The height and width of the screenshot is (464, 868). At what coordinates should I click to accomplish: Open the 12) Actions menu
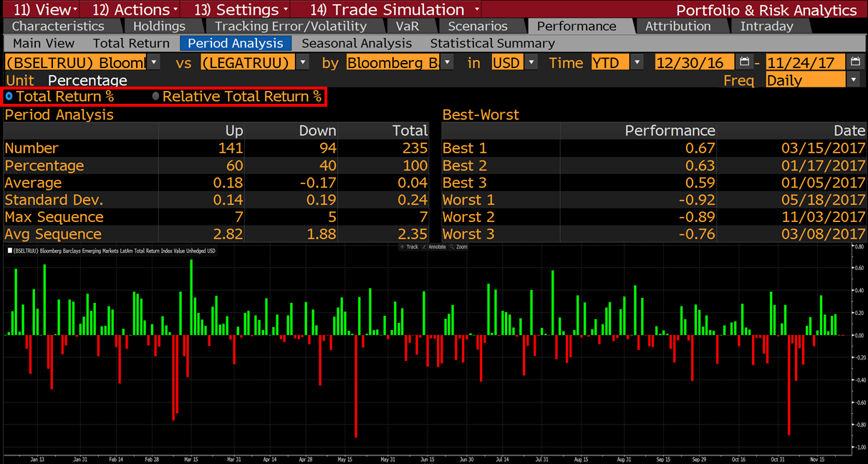pyautogui.click(x=131, y=9)
